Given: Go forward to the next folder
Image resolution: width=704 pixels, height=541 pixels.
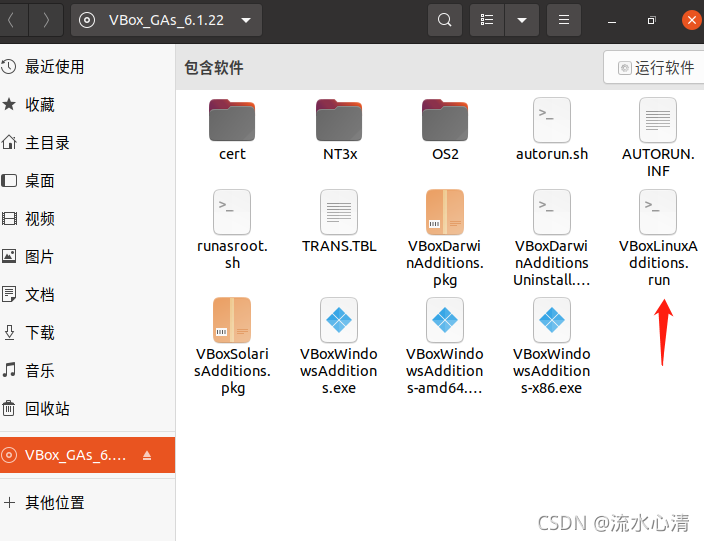Looking at the screenshot, I should (46, 20).
